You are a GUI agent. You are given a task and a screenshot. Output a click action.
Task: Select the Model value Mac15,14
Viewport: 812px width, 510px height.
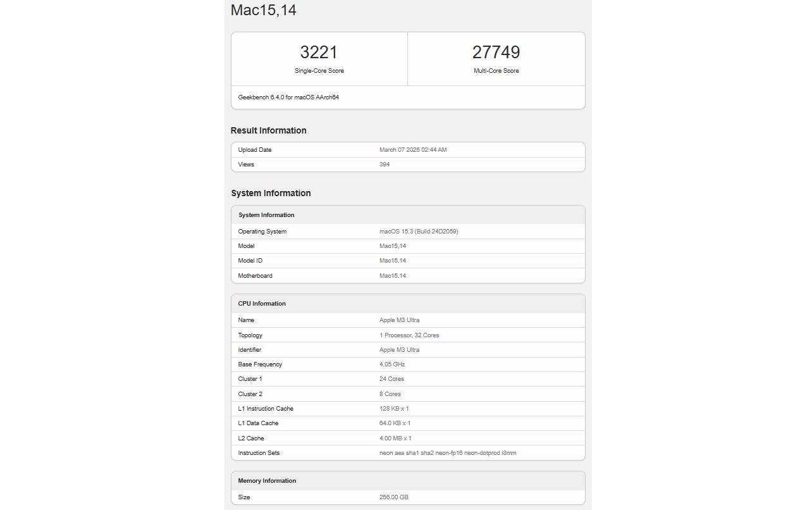coord(393,246)
